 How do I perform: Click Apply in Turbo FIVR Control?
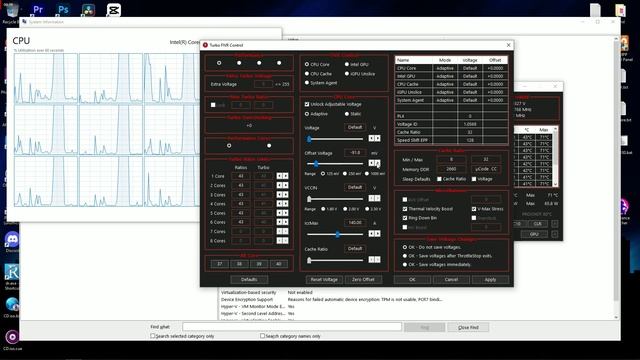click(490, 280)
